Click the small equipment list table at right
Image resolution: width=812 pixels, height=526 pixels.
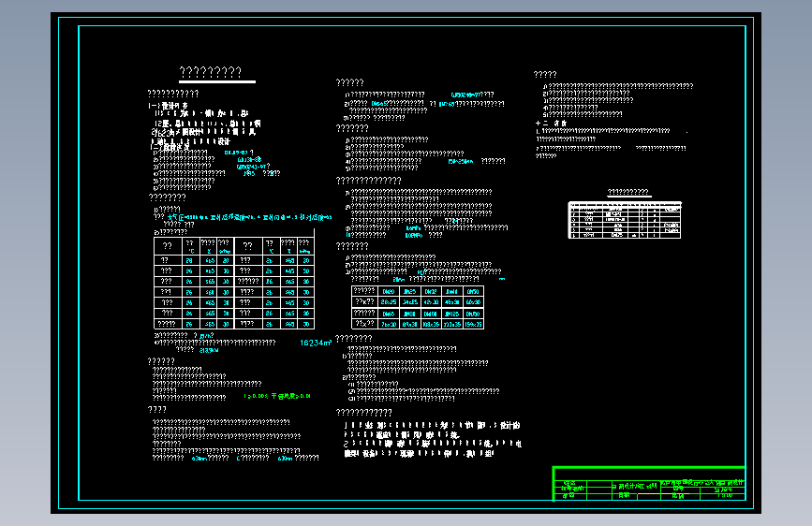[625, 220]
